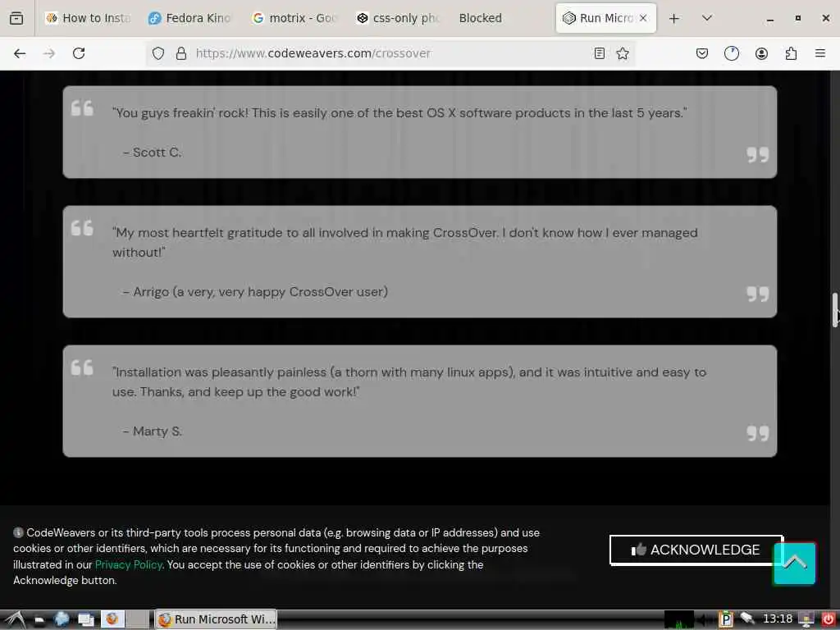Close the Run Microsoft tab
This screenshot has width=840, height=630.
pyautogui.click(x=643, y=18)
